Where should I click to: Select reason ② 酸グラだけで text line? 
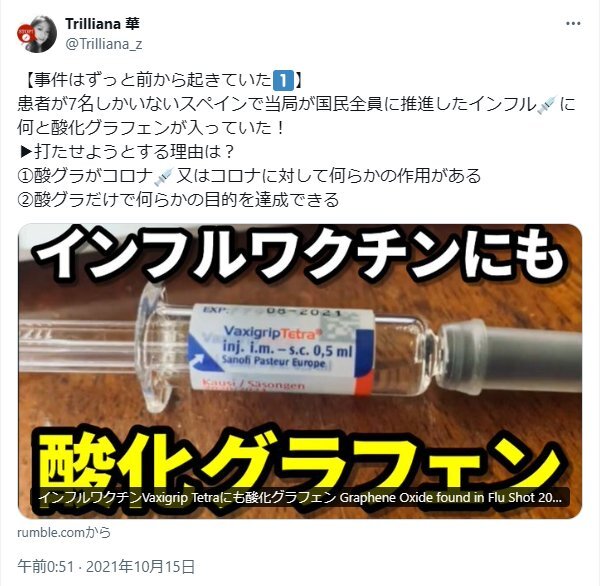[x=178, y=200]
